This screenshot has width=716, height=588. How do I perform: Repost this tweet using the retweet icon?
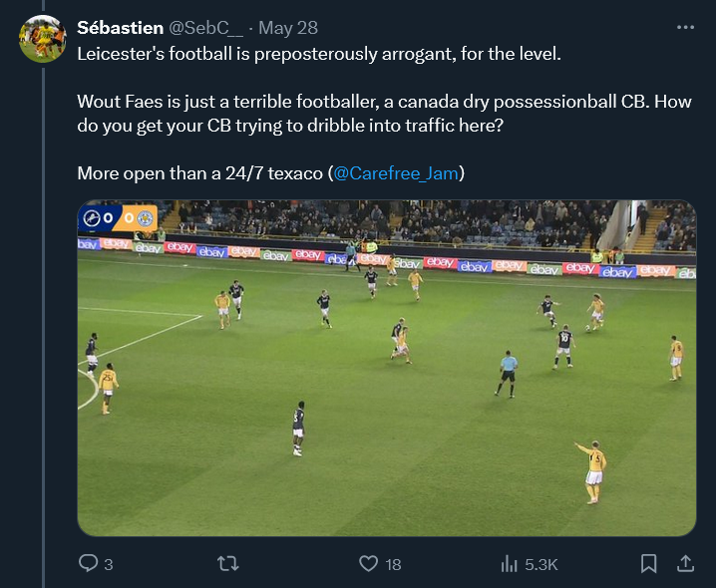click(x=228, y=564)
